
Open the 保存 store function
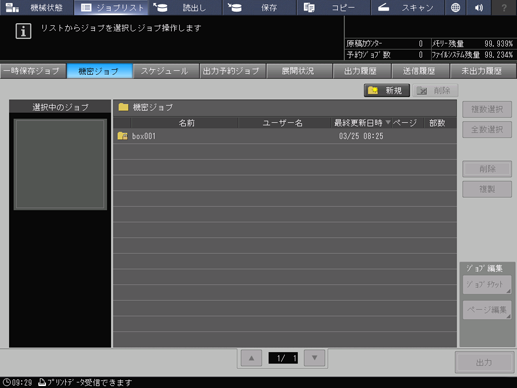tap(259, 7)
